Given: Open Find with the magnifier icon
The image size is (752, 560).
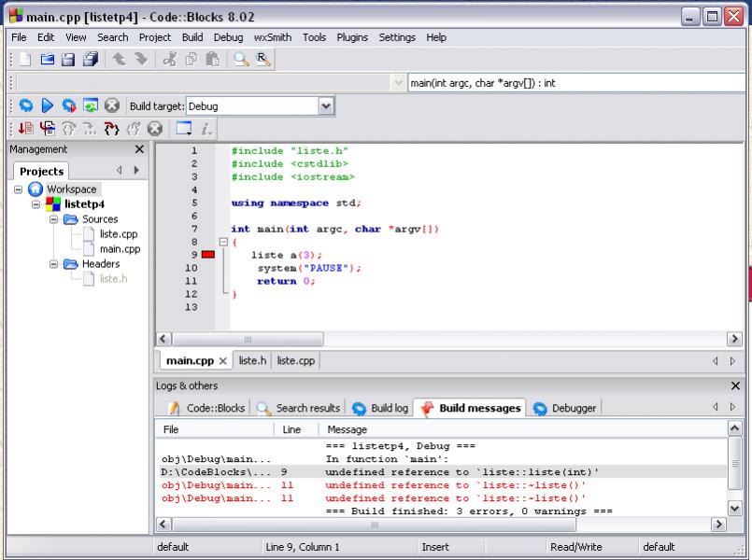Looking at the screenshot, I should click(x=241, y=60).
